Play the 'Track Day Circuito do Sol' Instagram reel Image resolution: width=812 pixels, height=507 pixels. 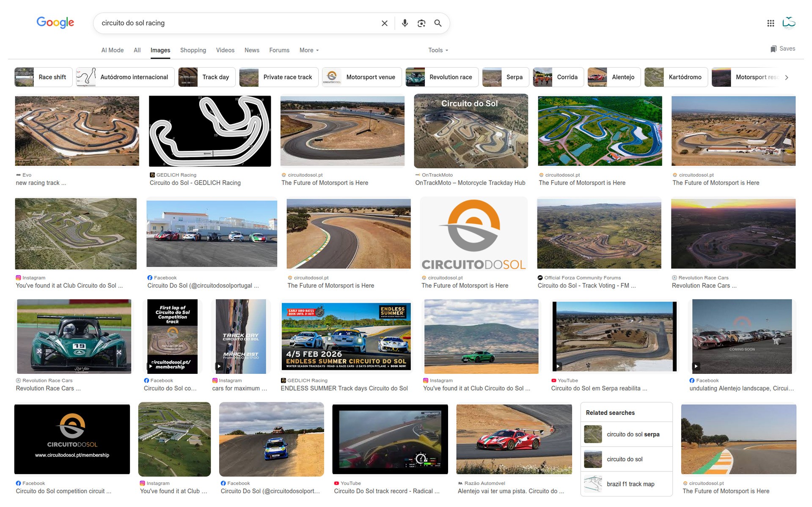219,366
